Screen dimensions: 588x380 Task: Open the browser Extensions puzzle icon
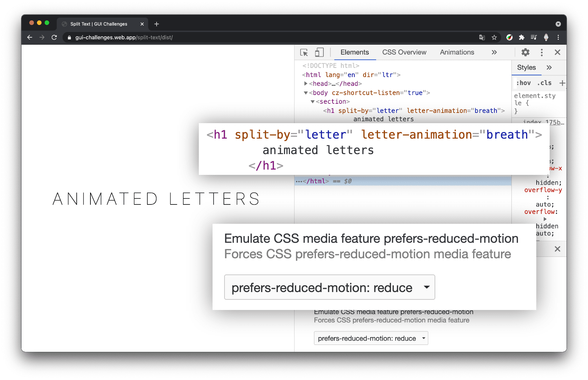click(521, 37)
